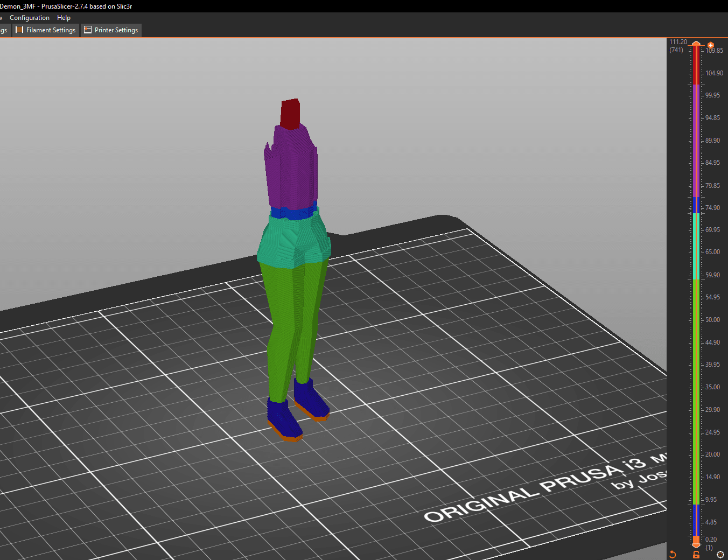728x560 pixels.
Task: Grab the upper thumb of layer slider
Action: 696,44
